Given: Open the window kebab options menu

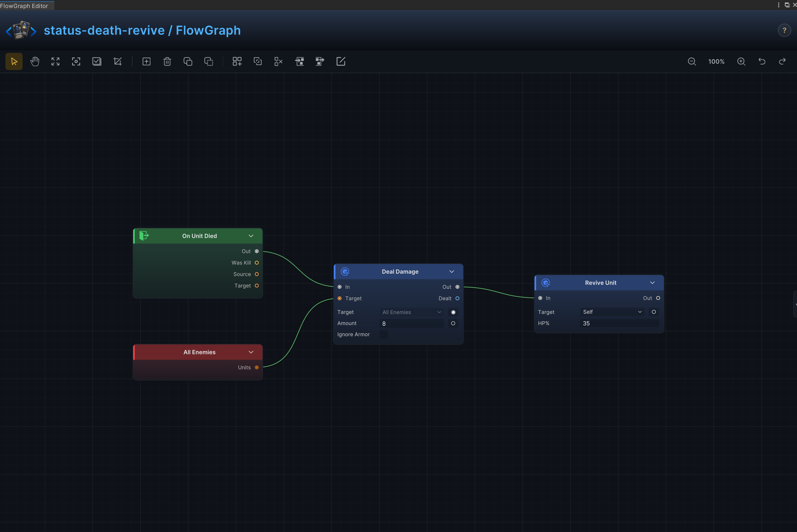Looking at the screenshot, I should [x=779, y=5].
